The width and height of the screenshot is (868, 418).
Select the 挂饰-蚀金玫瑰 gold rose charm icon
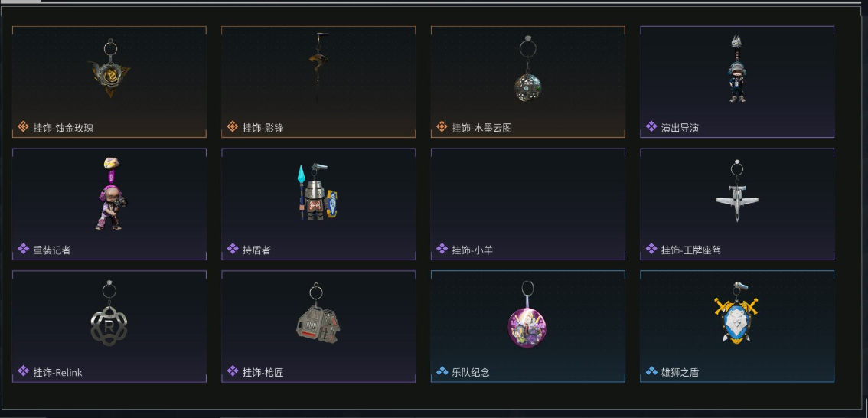click(x=109, y=68)
